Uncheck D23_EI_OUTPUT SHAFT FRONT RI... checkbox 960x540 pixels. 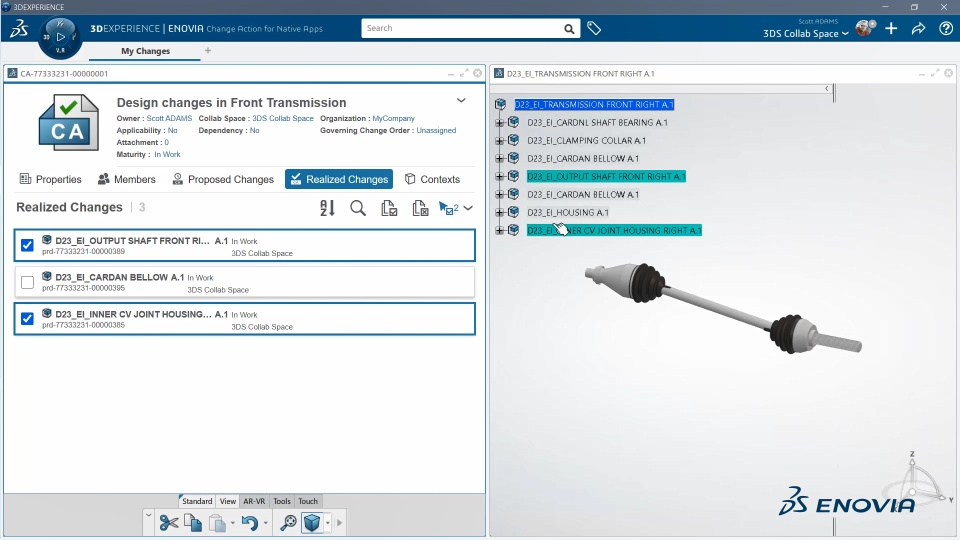point(27,246)
